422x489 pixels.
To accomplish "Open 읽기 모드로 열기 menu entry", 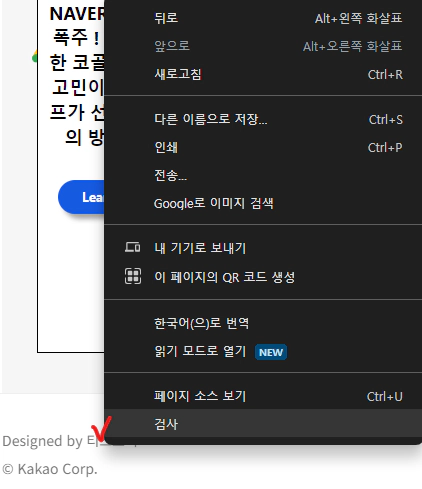I will click(263, 351).
